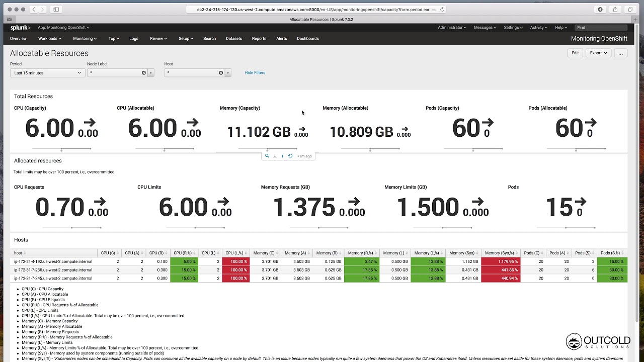Viewport: 644px width, 362px height.
Task: Show Safari tab overview
Action: (x=630, y=9)
